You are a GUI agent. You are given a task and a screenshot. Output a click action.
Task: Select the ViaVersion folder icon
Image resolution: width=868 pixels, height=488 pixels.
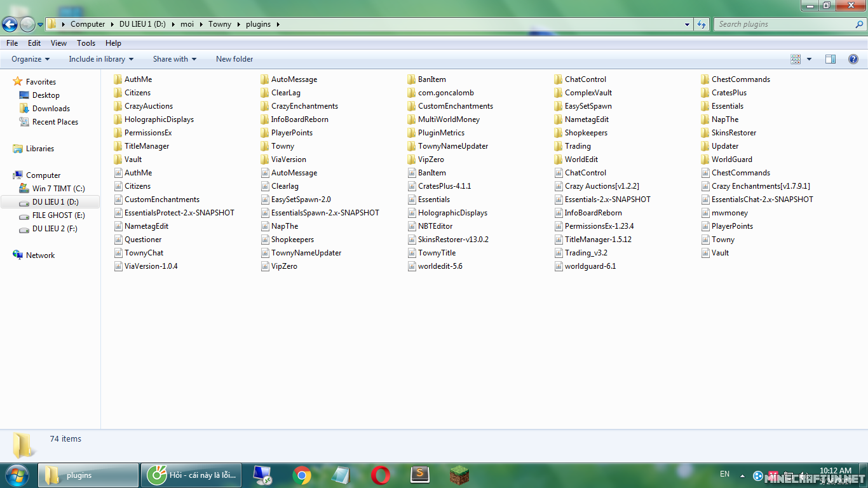coord(265,159)
